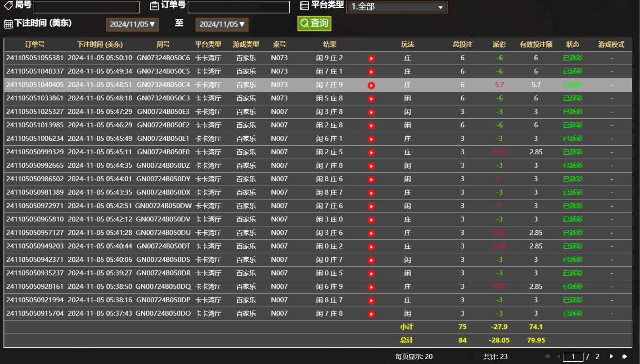This screenshot has width=640, height=364.
Task: Open the end date picker 2024/11/05
Action: (x=222, y=24)
